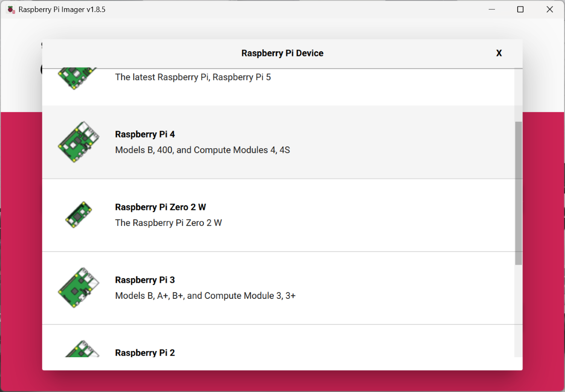Image resolution: width=565 pixels, height=392 pixels.
Task: Click the Raspberry Pi 4 board icon
Action: [x=79, y=142]
